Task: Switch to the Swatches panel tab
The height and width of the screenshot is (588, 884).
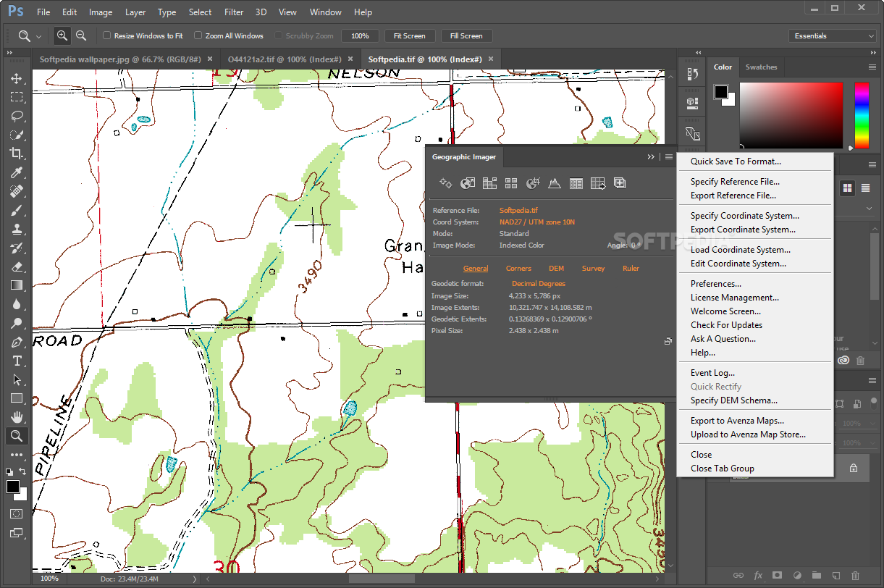Action: pos(761,67)
